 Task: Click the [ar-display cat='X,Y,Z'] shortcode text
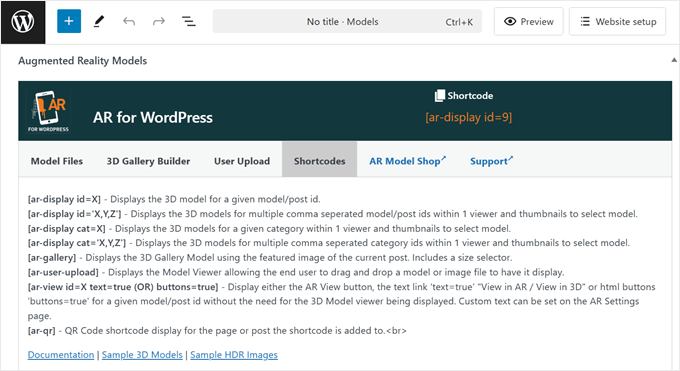(x=77, y=243)
